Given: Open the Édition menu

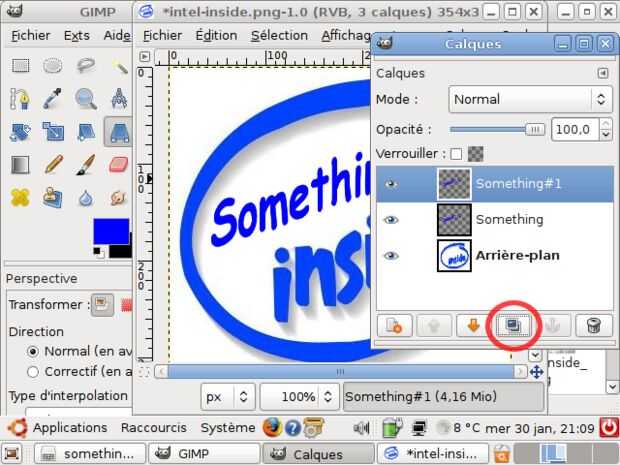Looking at the screenshot, I should (216, 36).
